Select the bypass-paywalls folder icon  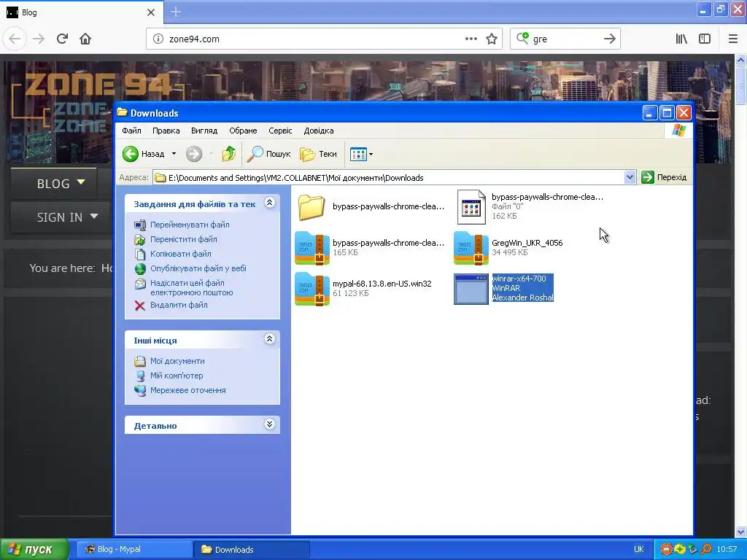click(x=312, y=206)
